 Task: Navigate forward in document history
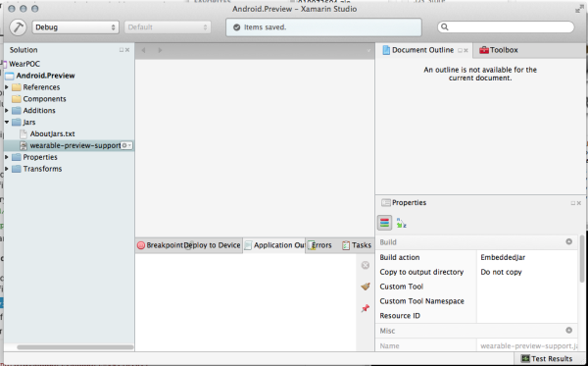[x=160, y=50]
